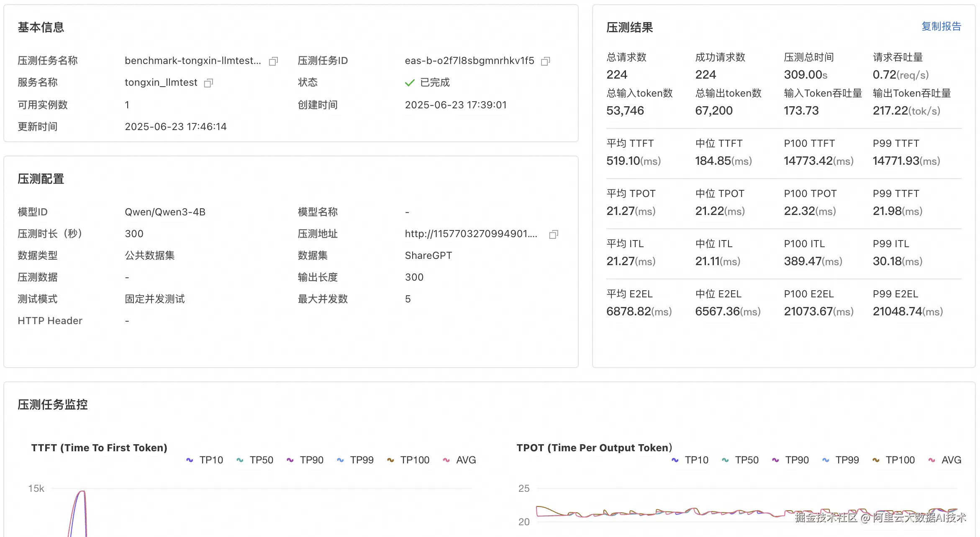The image size is (980, 537).
Task: Click the total input tokens value 53,746
Action: [625, 111]
